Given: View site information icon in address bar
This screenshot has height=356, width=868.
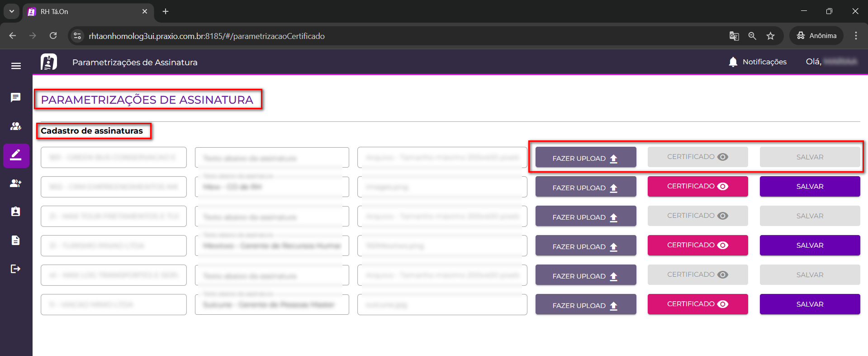Looking at the screenshot, I should coord(77,36).
